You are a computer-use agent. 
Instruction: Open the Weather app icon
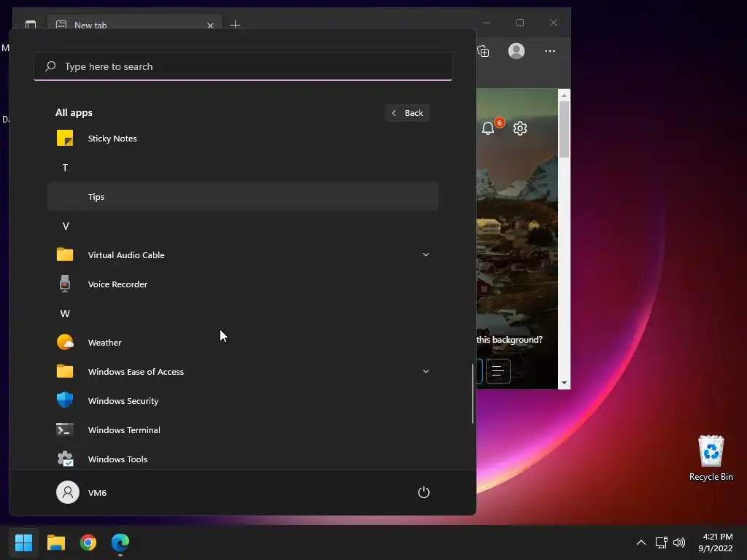65,343
